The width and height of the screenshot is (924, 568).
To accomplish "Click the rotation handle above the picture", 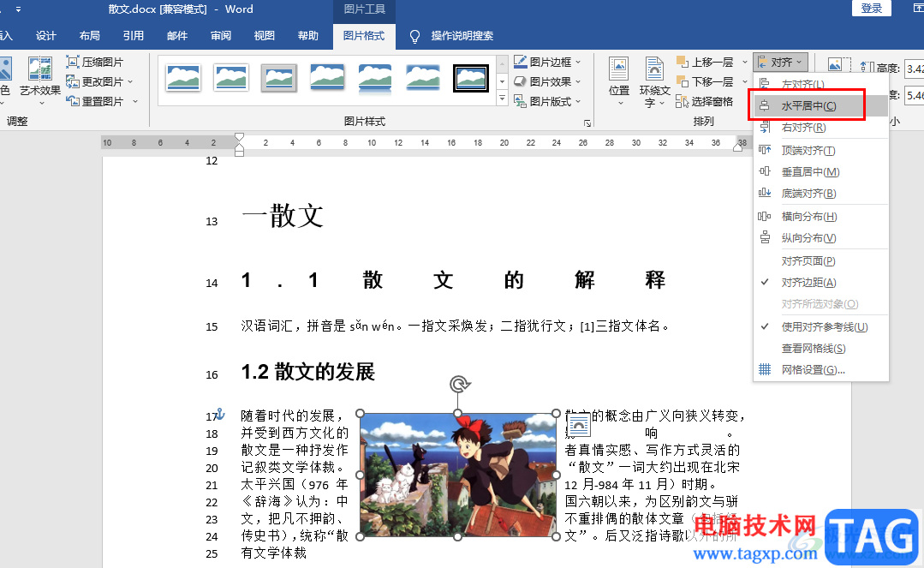I will pyautogui.click(x=459, y=385).
